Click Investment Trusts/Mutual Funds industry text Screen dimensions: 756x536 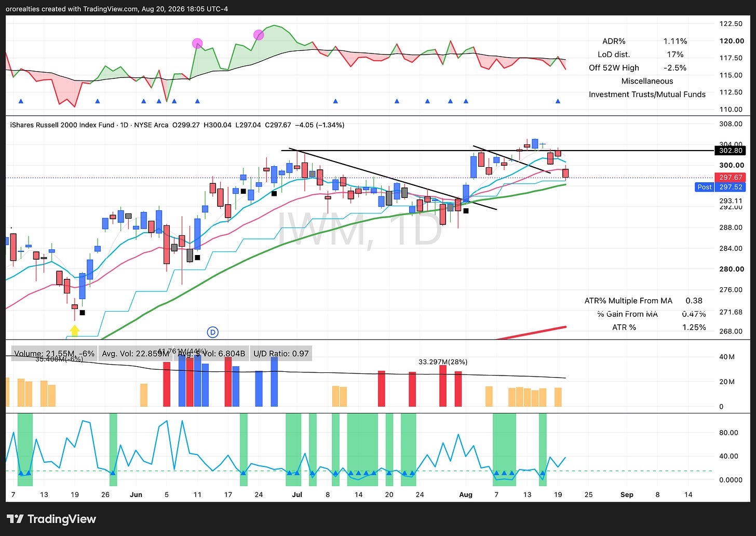pos(647,95)
